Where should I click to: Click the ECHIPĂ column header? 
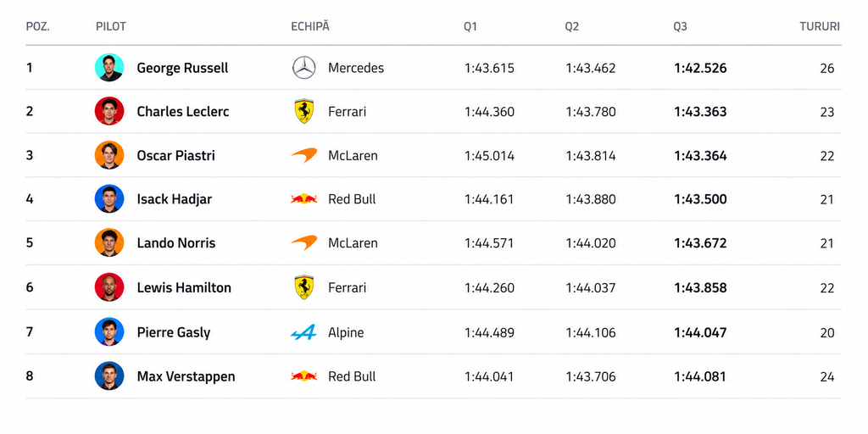310,26
